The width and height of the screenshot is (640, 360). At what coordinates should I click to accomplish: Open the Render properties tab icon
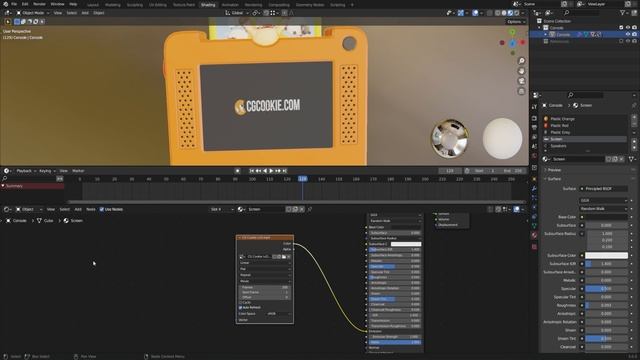click(534, 118)
